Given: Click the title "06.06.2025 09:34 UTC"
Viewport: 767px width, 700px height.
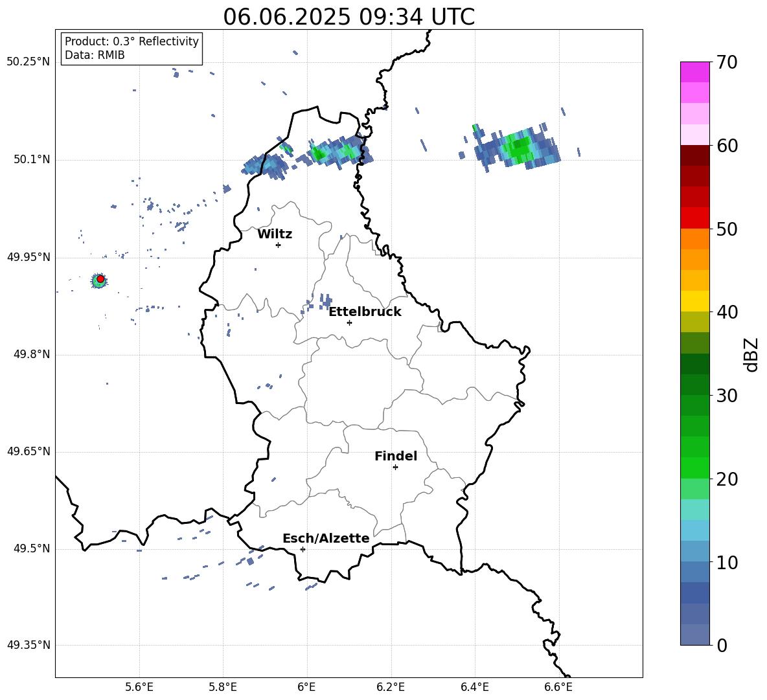Looking at the screenshot, I should 349,17.
